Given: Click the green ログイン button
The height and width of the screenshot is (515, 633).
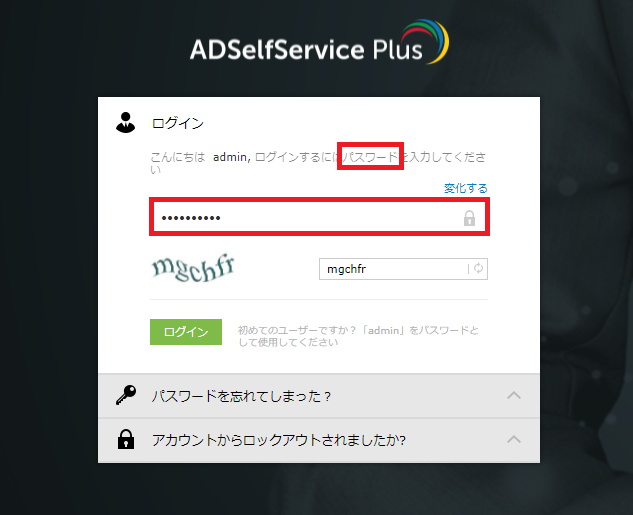Looking at the screenshot, I should coord(186,332).
